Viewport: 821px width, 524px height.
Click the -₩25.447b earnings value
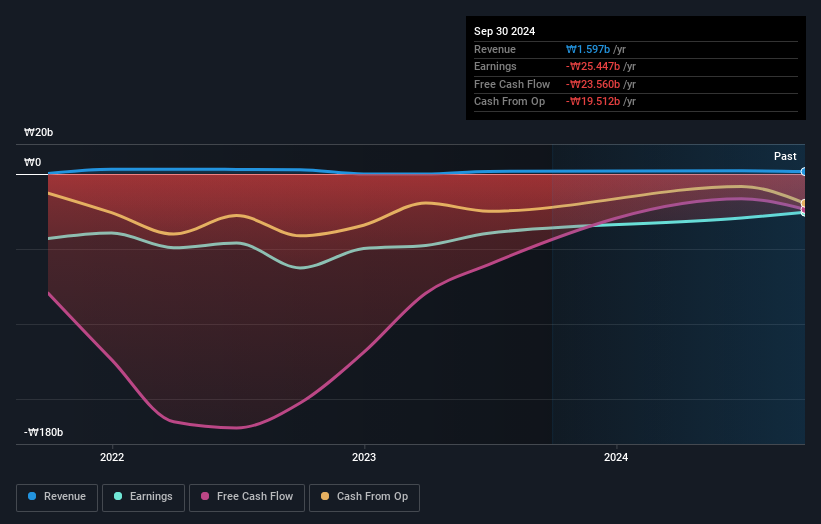(593, 66)
